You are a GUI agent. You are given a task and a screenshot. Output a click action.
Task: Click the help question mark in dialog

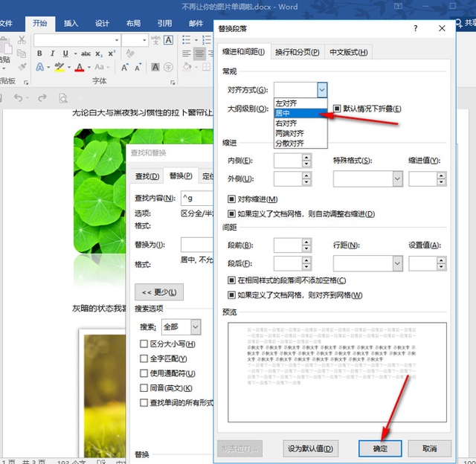coord(415,28)
